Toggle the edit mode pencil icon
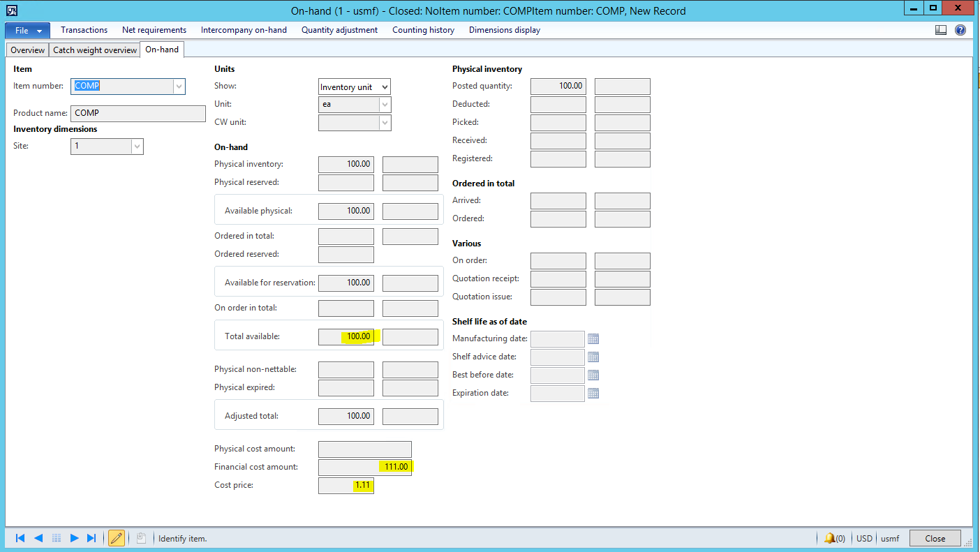Image resolution: width=980 pixels, height=552 pixels. click(117, 538)
